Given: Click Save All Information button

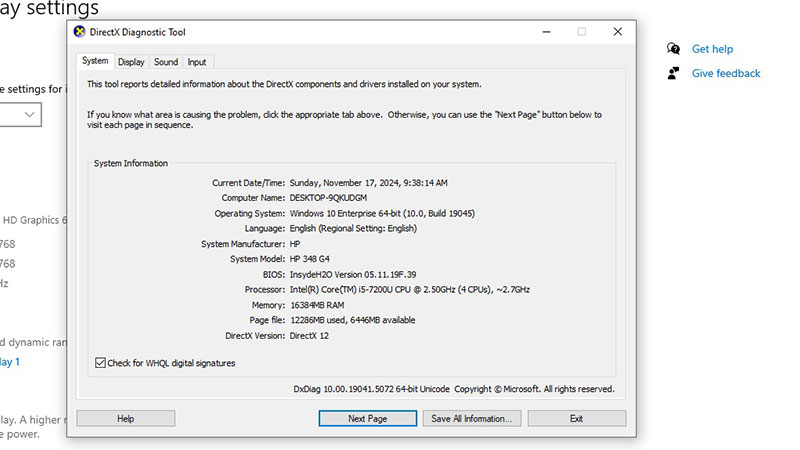Looking at the screenshot, I should pyautogui.click(x=471, y=418).
